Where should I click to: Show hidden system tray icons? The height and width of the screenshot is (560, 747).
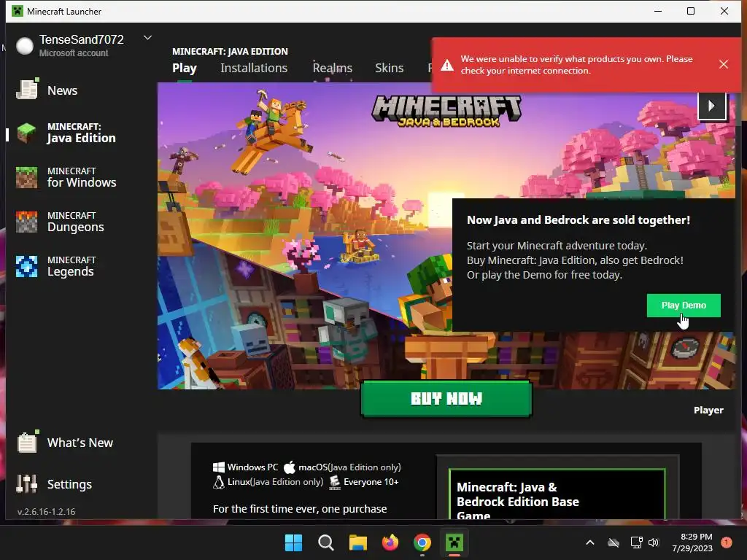[589, 542]
